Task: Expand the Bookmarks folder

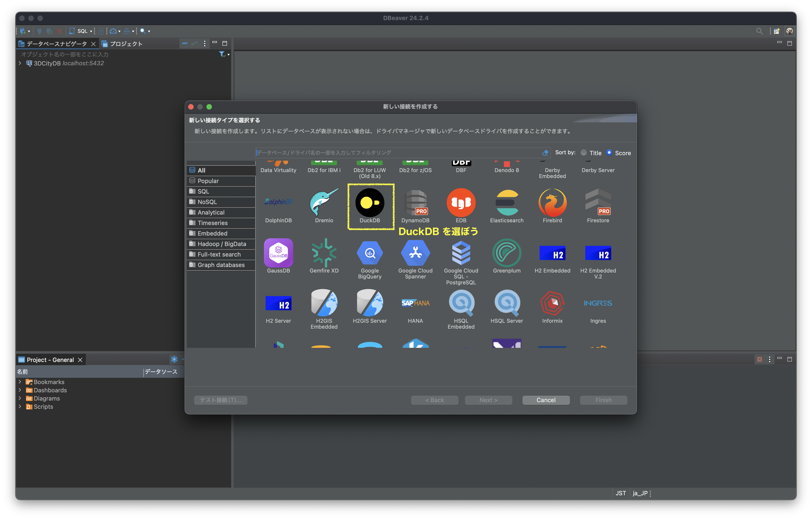Action: coord(20,382)
